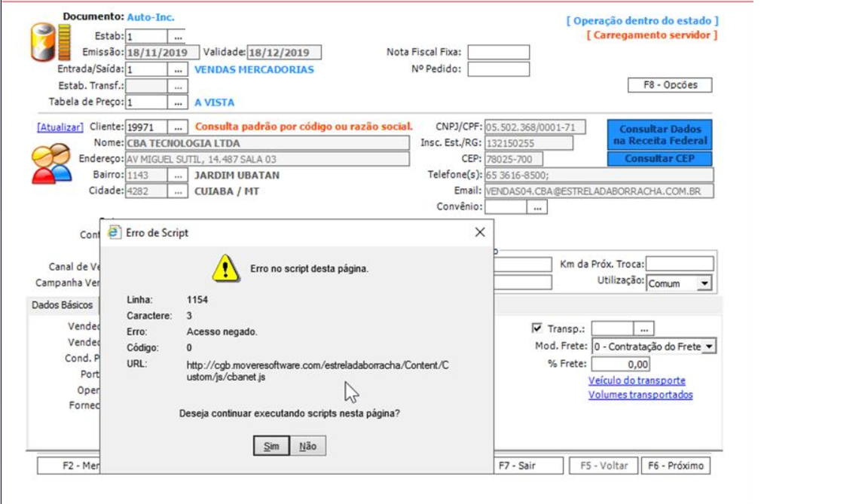868x504 pixels.
Task: Click the Cidade code field 4282
Action: coord(147,191)
